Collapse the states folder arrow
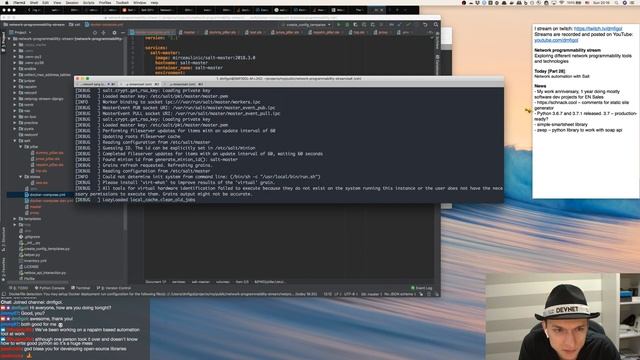This screenshot has width=640, height=360. [21, 177]
